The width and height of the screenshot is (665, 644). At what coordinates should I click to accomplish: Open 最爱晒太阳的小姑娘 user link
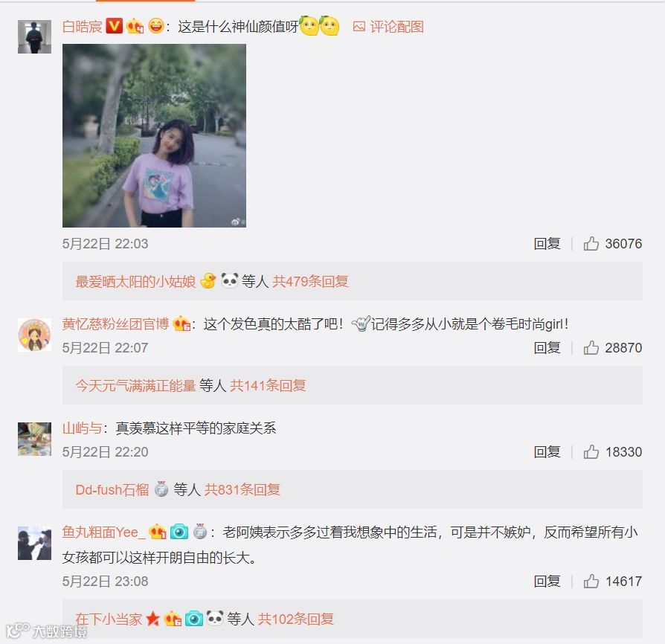click(x=135, y=282)
